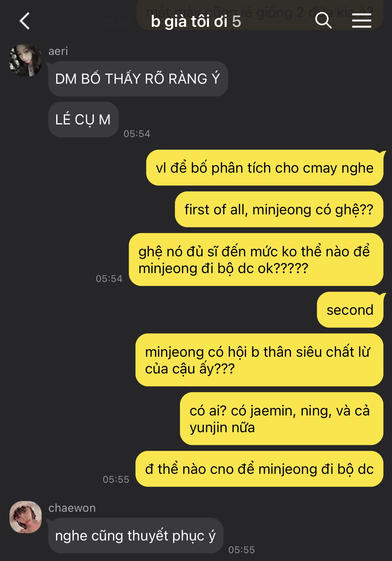Screen dimensions: 392x561
Task: Tap message about 'hội b thân siêu chất lừ'
Action: [x=259, y=360]
